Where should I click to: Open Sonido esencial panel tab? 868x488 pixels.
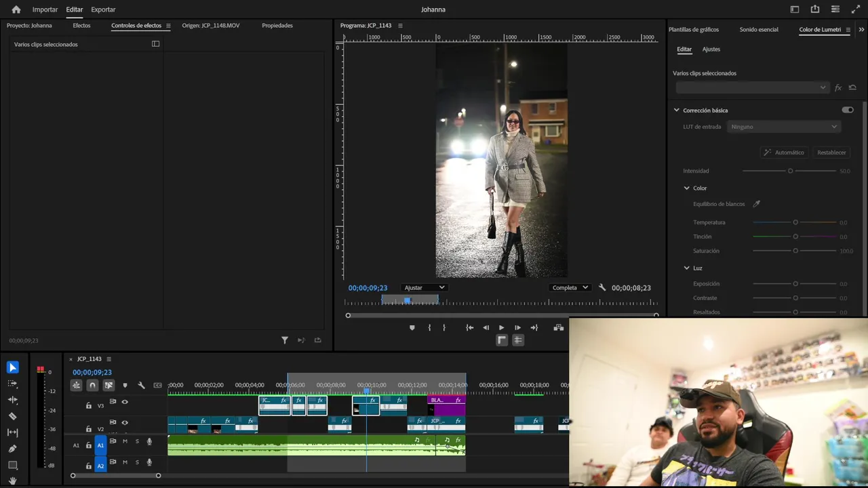[759, 30]
